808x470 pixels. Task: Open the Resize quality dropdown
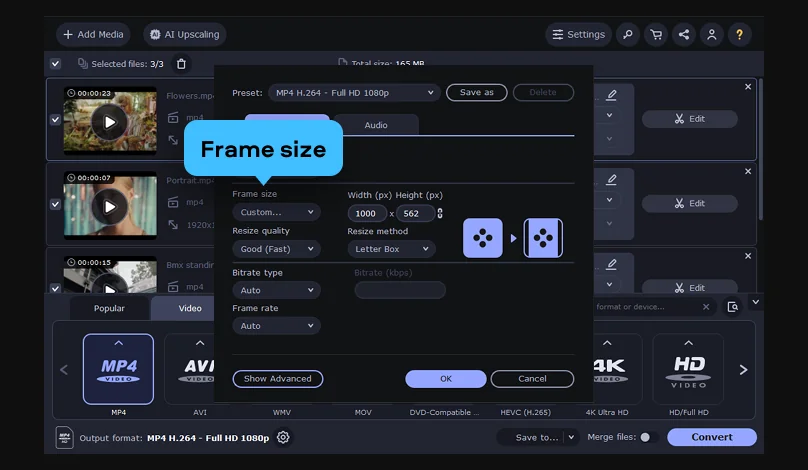pos(276,249)
